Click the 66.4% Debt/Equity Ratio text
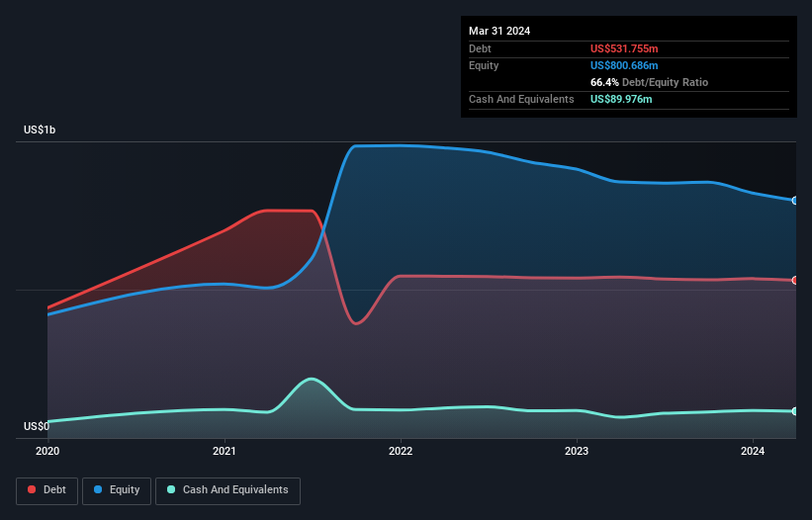Viewport: 812px width, 520px height. (x=649, y=82)
